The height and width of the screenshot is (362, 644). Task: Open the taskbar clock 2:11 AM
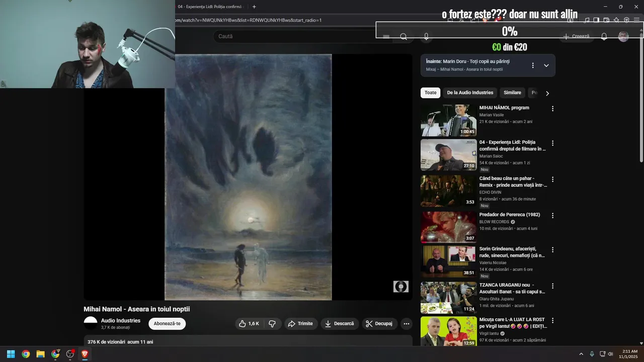(630, 354)
